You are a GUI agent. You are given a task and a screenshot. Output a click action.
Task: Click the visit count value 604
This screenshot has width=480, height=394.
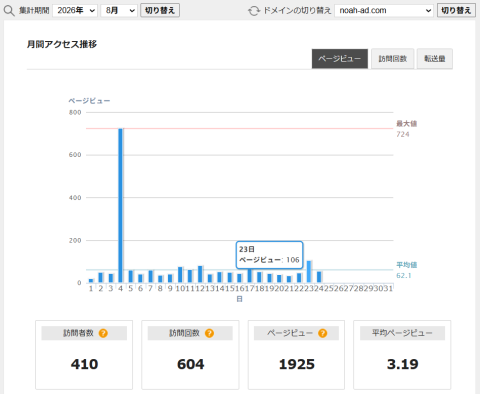click(x=190, y=364)
